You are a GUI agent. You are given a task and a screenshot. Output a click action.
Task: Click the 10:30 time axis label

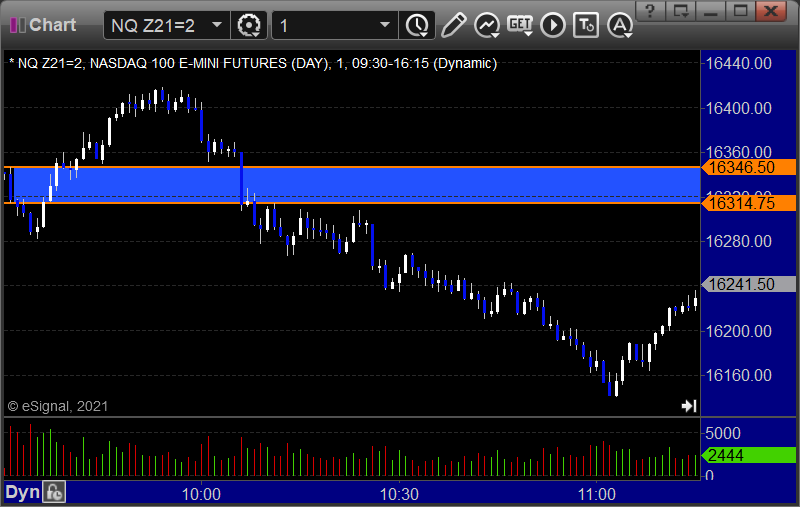399,494
